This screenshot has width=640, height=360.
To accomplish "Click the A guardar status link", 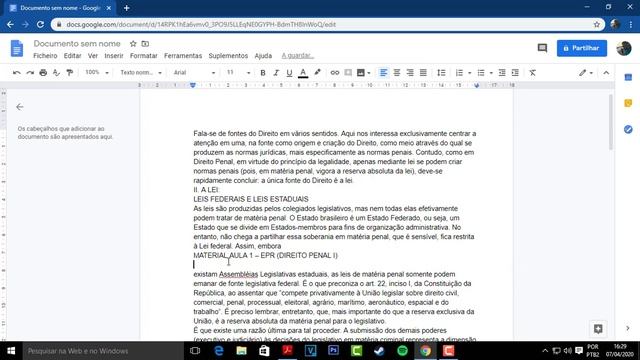I will tap(298, 56).
